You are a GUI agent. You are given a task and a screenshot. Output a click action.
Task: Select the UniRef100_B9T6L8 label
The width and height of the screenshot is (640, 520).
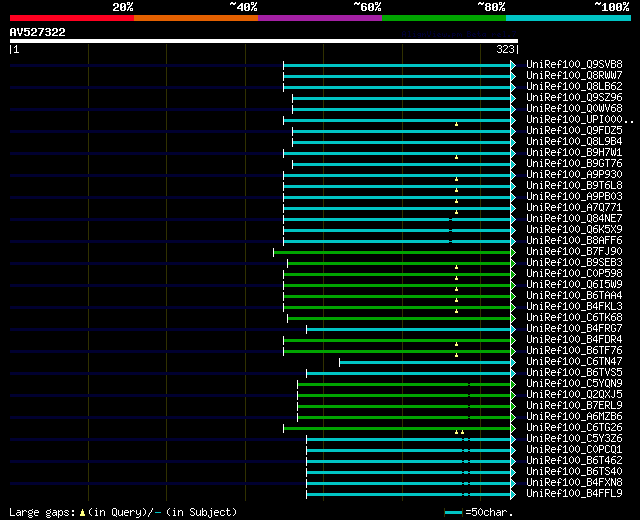coord(574,186)
